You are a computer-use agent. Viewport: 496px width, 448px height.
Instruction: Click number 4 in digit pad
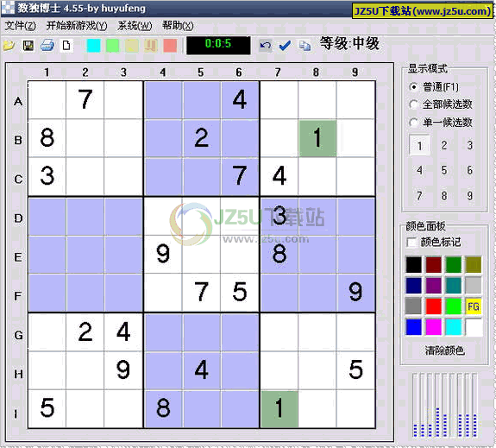coord(419,170)
